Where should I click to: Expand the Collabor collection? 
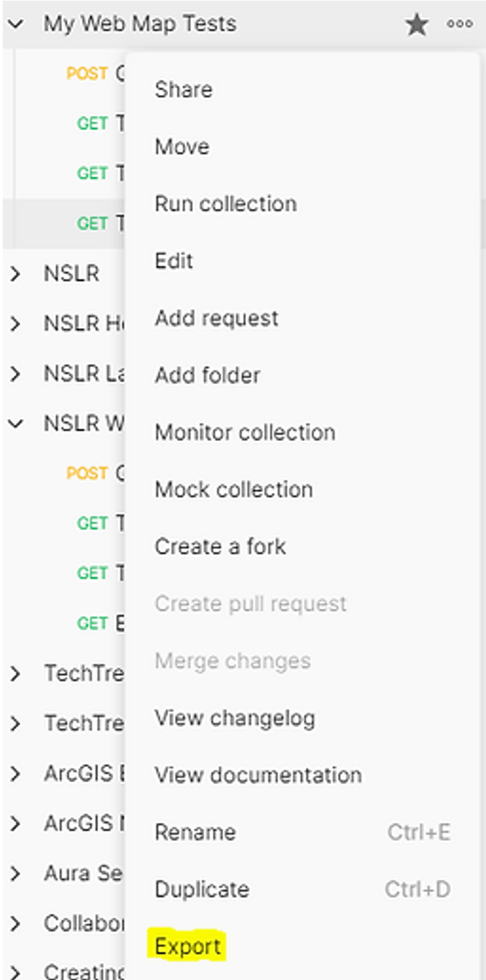[15, 923]
